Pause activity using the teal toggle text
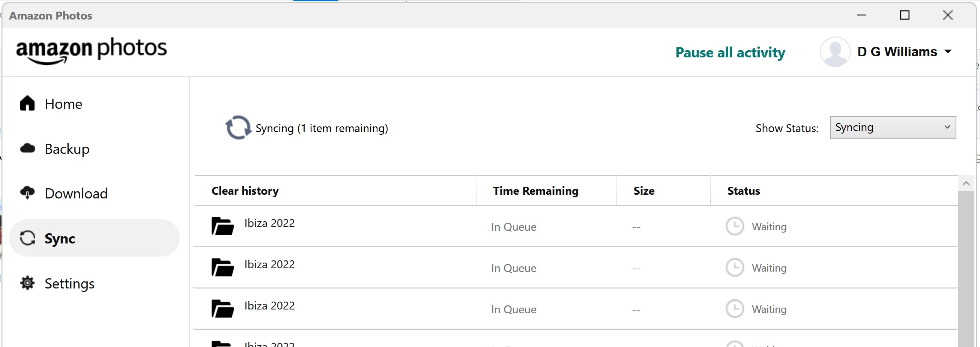 click(x=730, y=53)
